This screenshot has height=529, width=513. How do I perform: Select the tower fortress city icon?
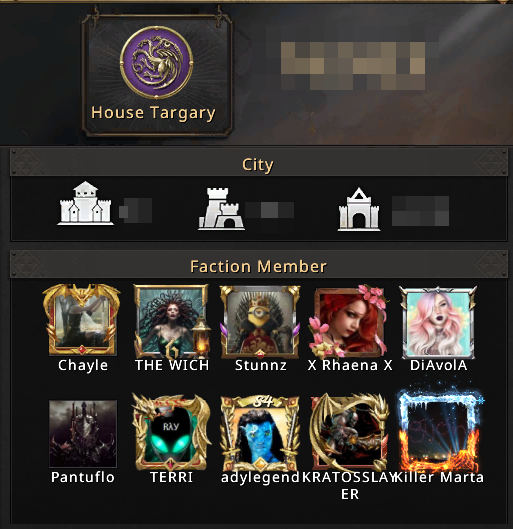point(221,209)
